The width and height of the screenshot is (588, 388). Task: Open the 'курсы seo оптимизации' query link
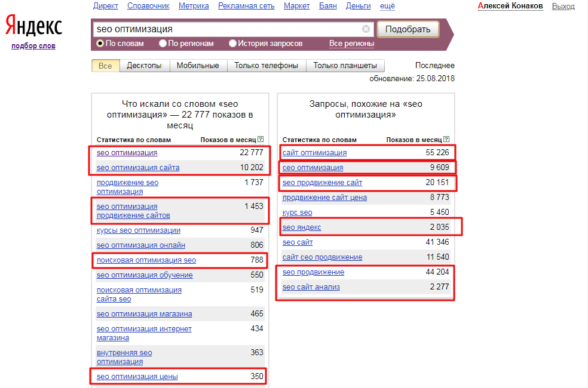[x=139, y=230]
